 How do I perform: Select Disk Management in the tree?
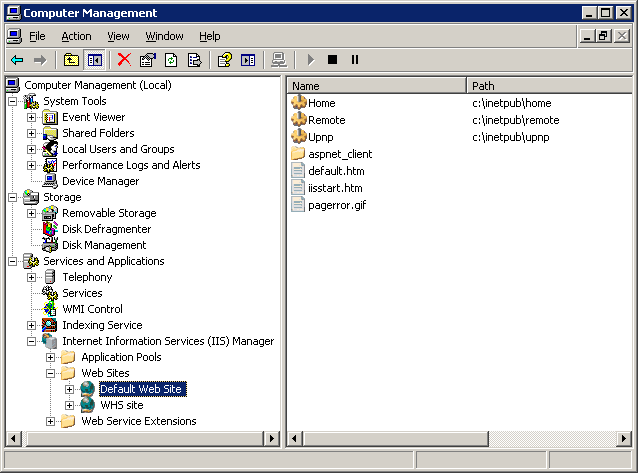point(104,245)
